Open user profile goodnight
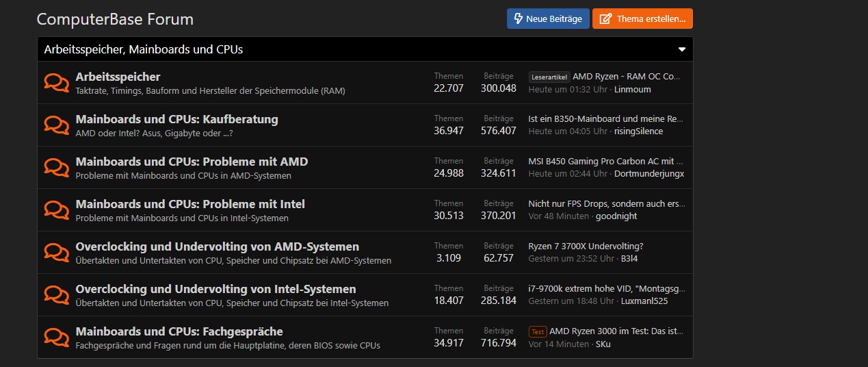868x367 pixels. click(x=616, y=216)
